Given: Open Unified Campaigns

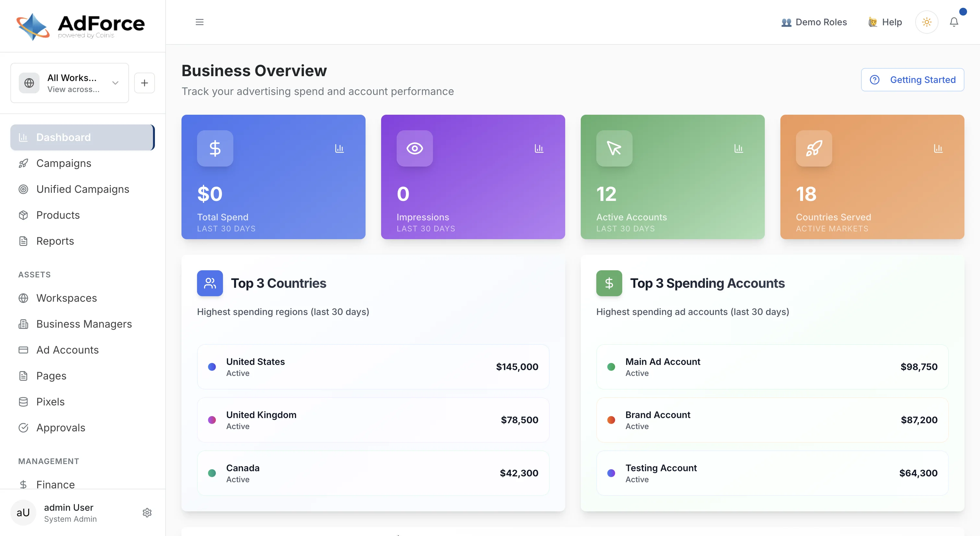Looking at the screenshot, I should coord(82,189).
